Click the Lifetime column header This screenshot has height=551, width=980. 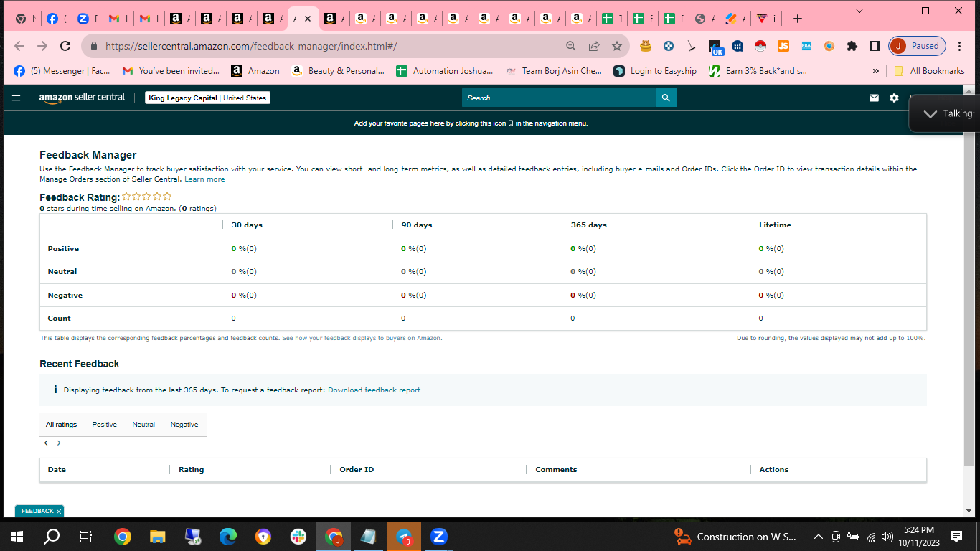click(775, 225)
